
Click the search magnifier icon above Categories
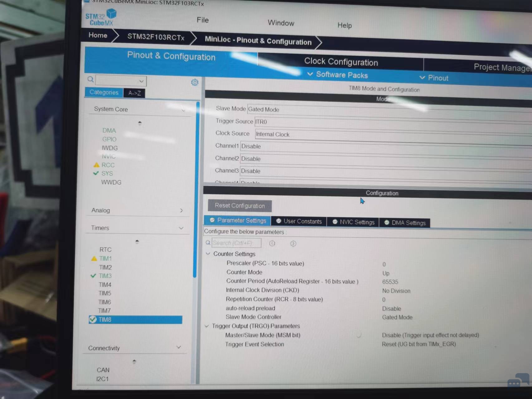(x=90, y=79)
